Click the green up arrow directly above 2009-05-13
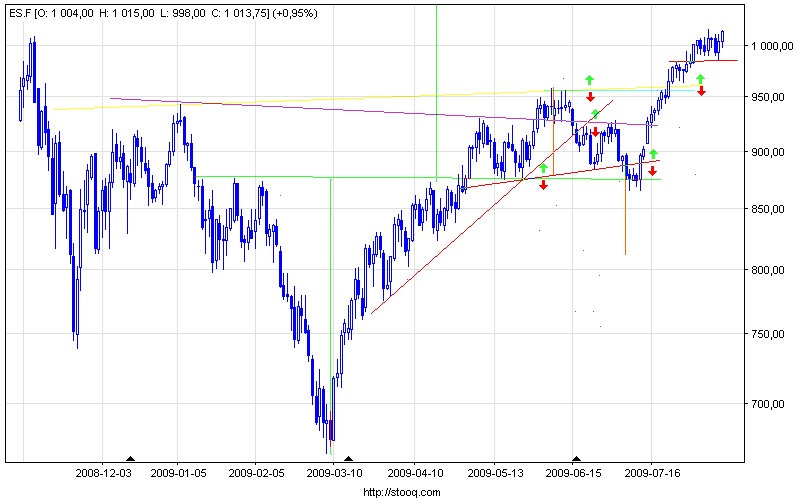The image size is (800, 500). (x=543, y=168)
